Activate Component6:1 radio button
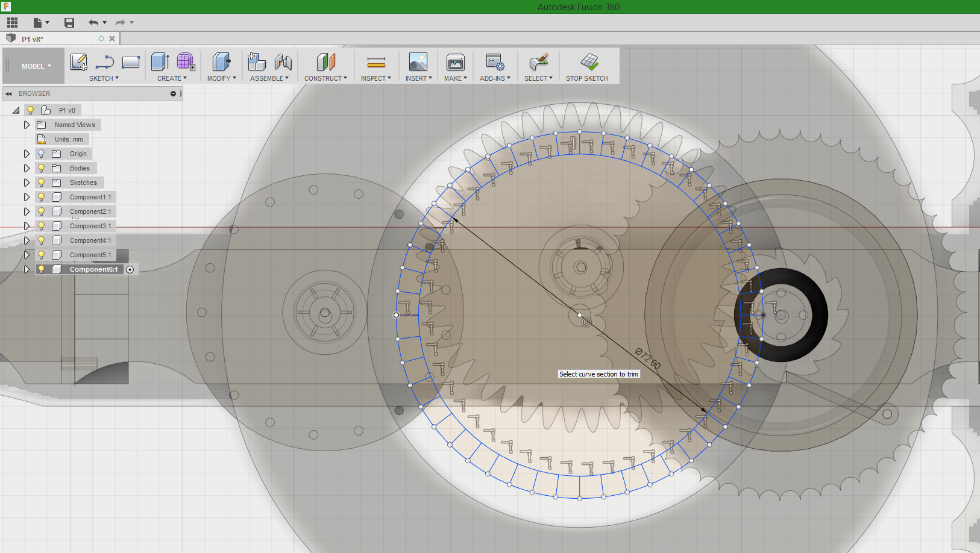 click(130, 269)
